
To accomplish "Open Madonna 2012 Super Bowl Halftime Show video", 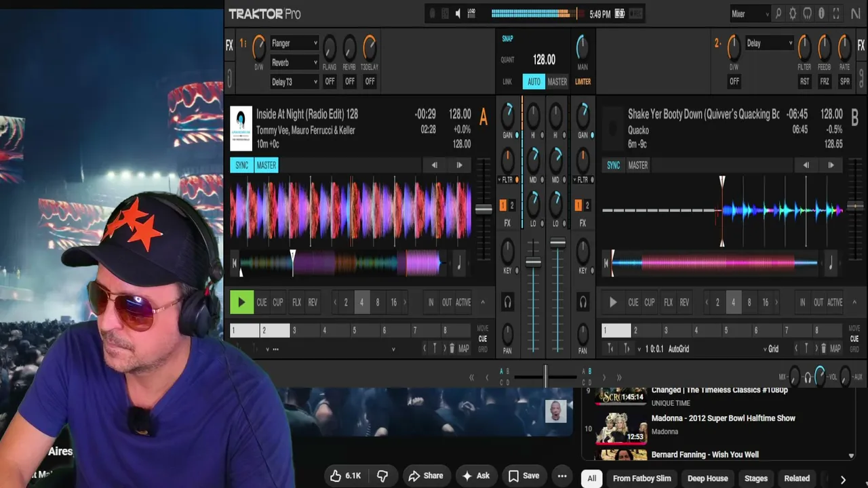I will tap(723, 418).
